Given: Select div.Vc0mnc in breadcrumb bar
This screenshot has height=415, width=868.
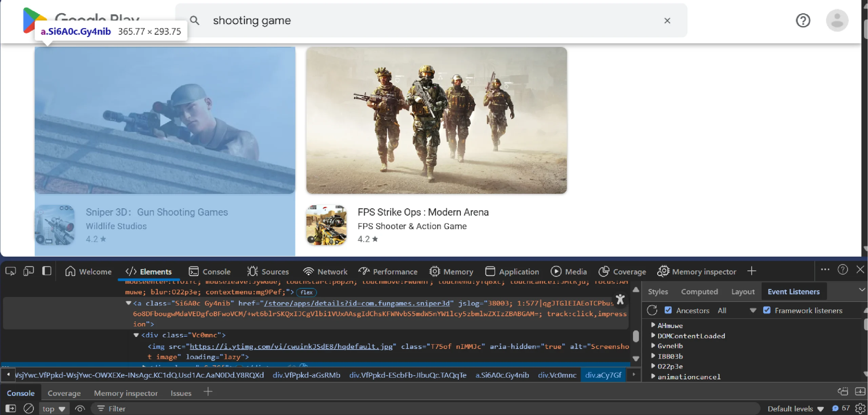Looking at the screenshot, I should click(557, 375).
